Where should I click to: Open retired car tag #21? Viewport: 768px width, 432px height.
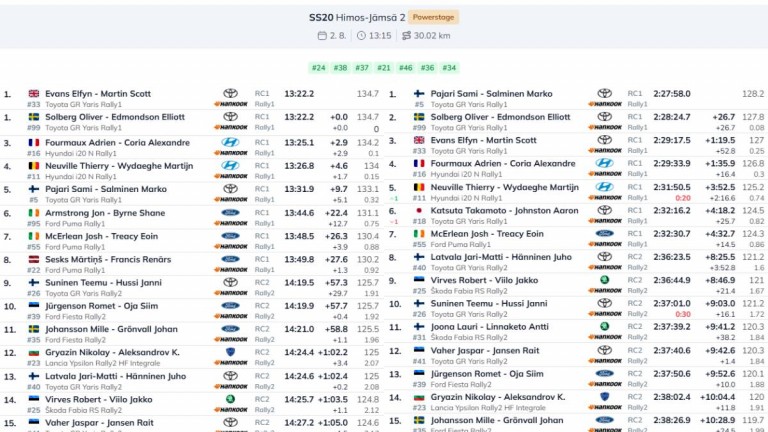coord(384,68)
